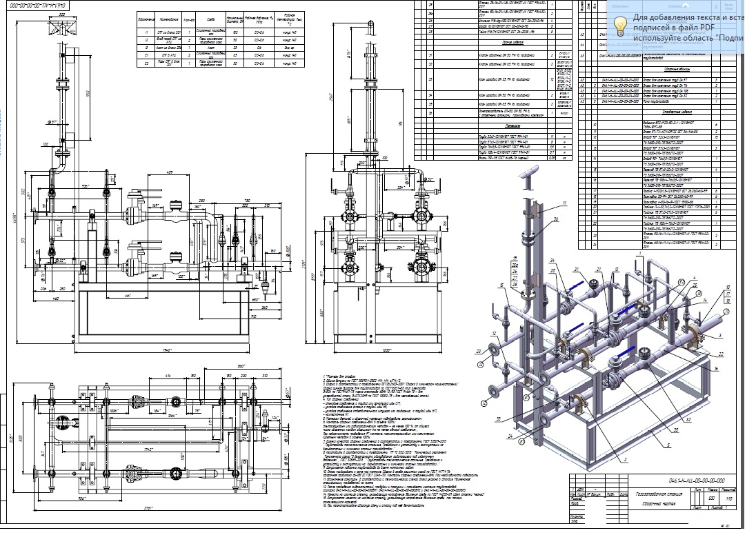
Task: Select mass value 500 in the title block
Action: [712, 498]
